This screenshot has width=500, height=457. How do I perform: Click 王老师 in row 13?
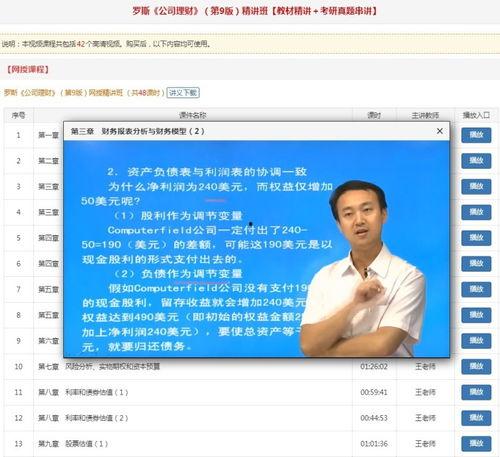click(x=425, y=443)
